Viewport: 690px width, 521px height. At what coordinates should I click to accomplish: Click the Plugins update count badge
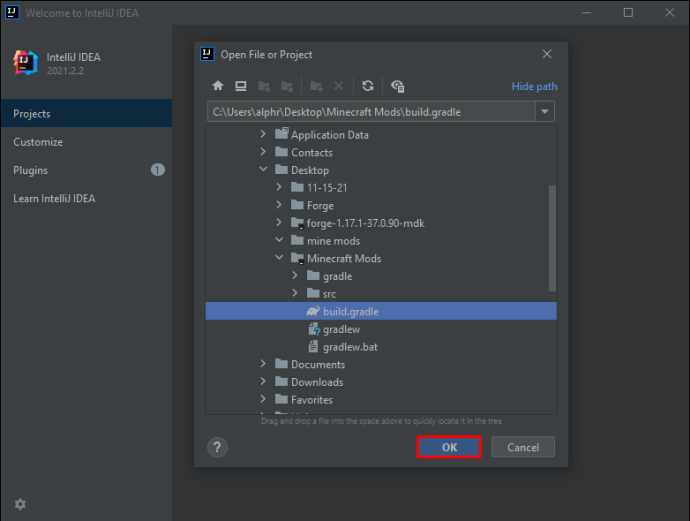coord(158,170)
